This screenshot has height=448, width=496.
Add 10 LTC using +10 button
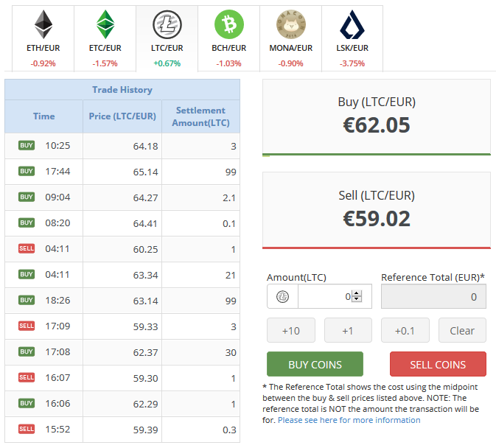291,330
